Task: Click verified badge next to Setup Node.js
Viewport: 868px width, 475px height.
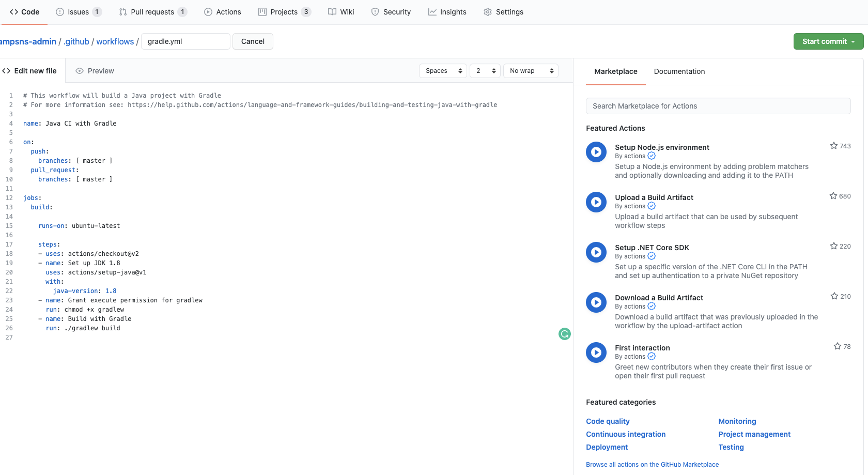Action: [x=652, y=156]
